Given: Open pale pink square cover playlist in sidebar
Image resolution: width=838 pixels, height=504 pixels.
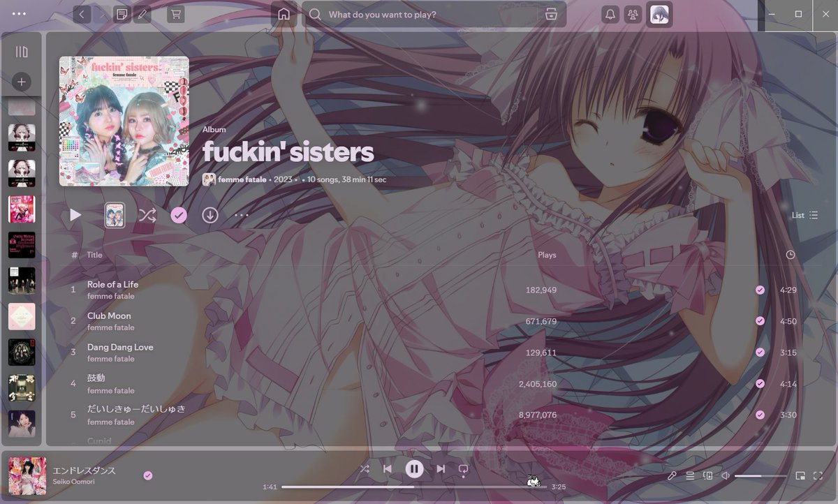Looking at the screenshot, I should click(22, 316).
